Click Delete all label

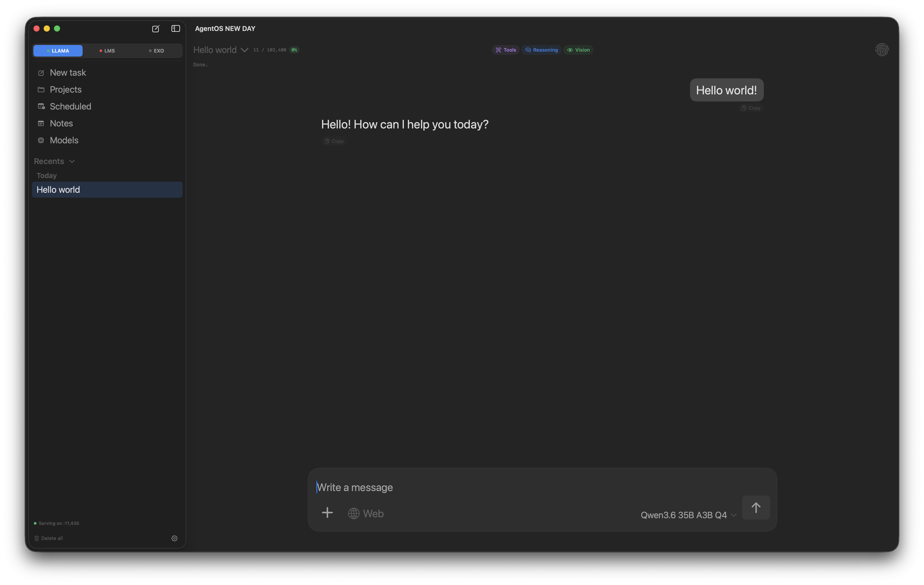click(52, 538)
